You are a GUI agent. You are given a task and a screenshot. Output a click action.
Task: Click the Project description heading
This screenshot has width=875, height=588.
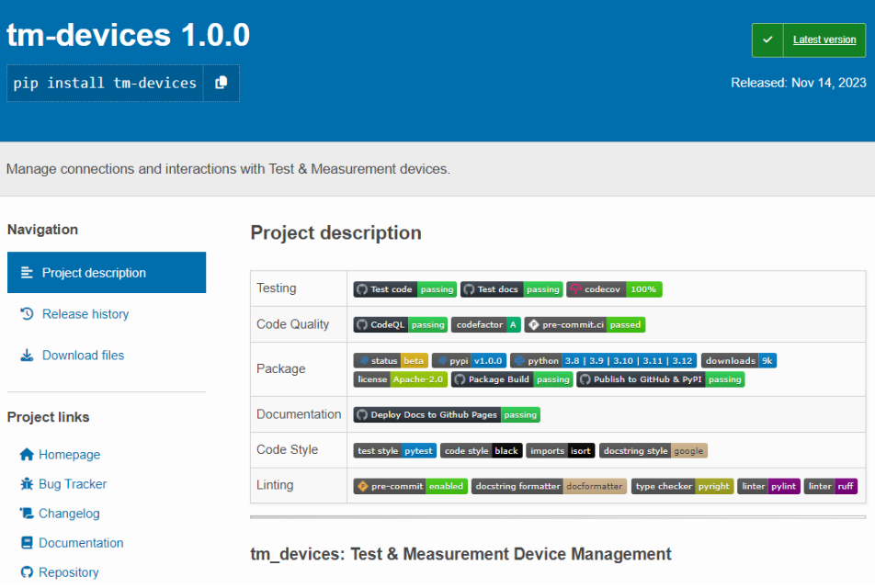[336, 233]
